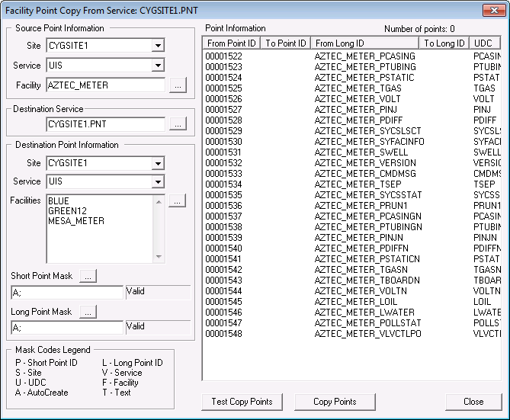The width and height of the screenshot is (510, 420).
Task: Open the Destination Service browse button
Action: pyautogui.click(x=178, y=124)
